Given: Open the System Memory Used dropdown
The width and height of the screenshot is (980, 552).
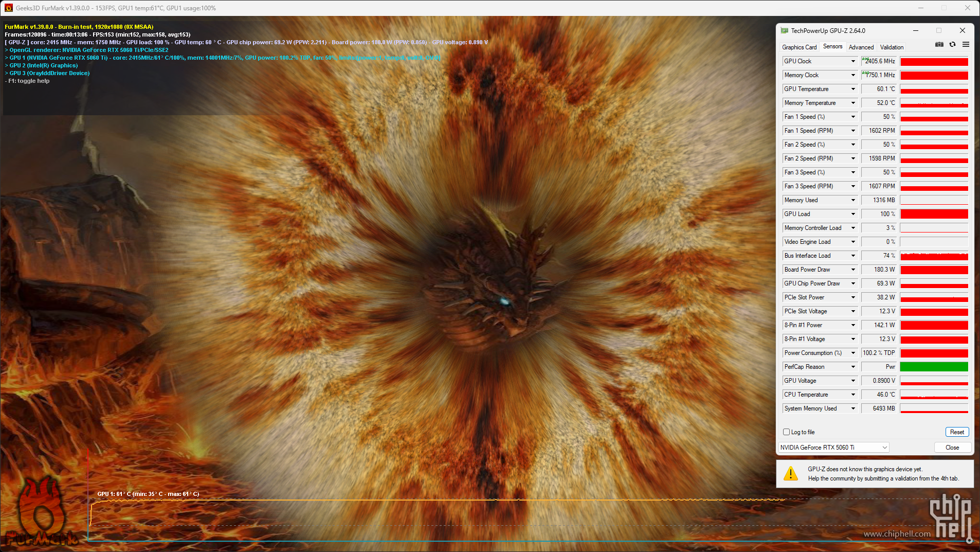Looking at the screenshot, I should 853,408.
